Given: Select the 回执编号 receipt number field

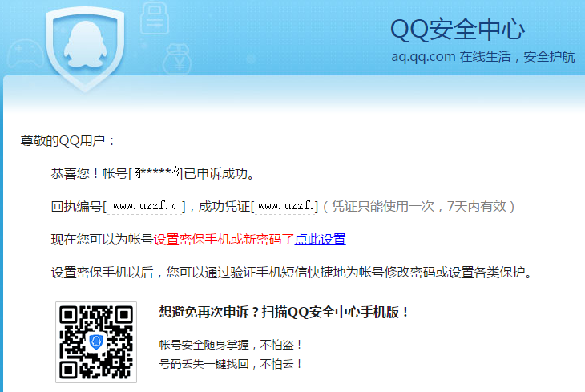Looking at the screenshot, I should [x=145, y=206].
